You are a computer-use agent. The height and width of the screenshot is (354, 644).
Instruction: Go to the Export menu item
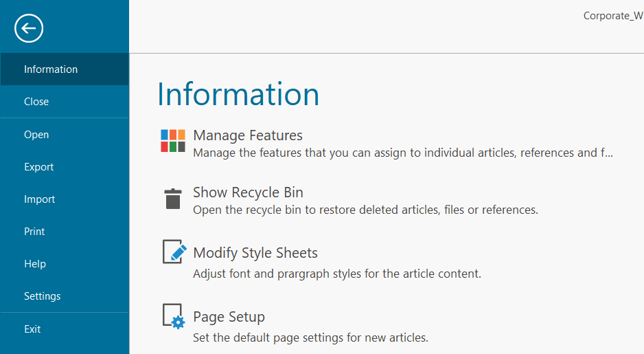(x=39, y=167)
